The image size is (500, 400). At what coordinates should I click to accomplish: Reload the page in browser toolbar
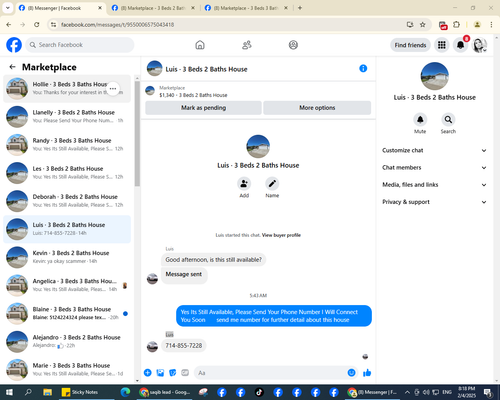click(x=37, y=25)
